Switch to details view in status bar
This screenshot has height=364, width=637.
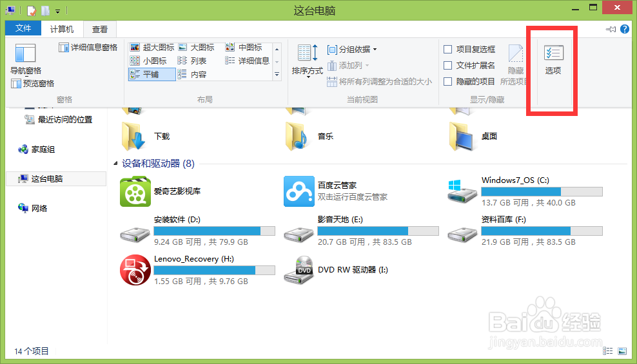coord(608,351)
